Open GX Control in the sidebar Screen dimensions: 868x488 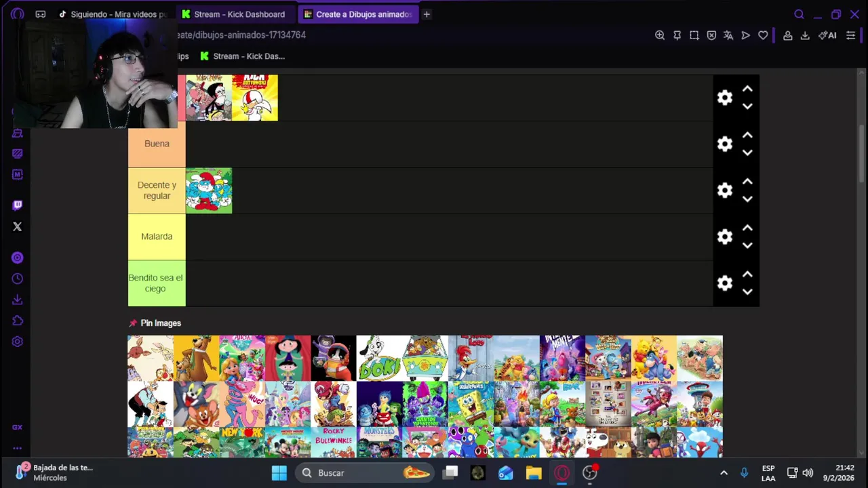(x=18, y=427)
